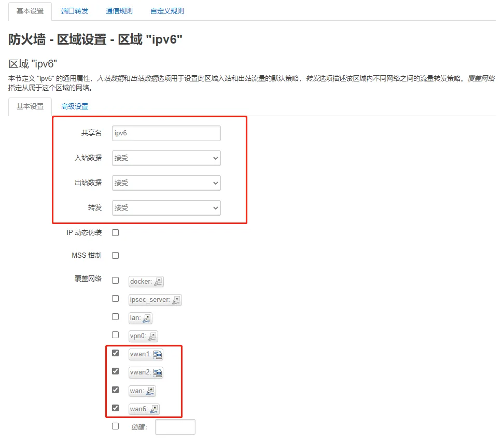Check the docker network checkbox
Viewport: 504px width, 445px height.
click(116, 281)
